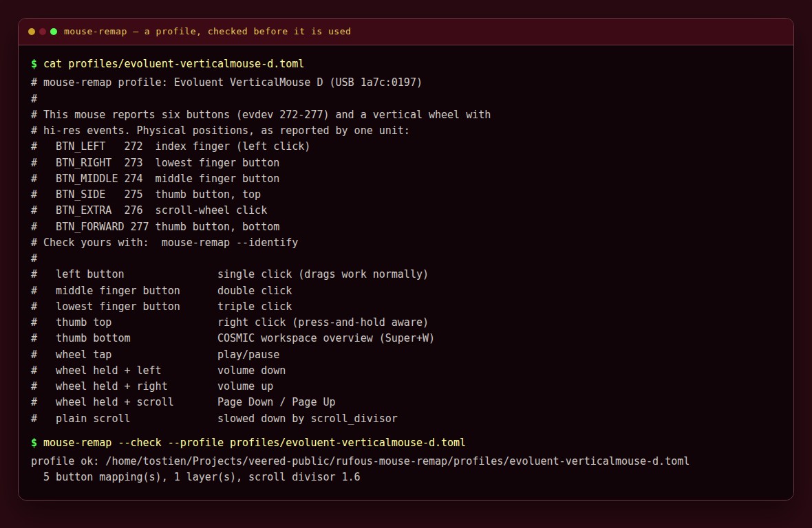Click the 'BTN_EXTRA 276 scroll-wheel click' row

[149, 210]
